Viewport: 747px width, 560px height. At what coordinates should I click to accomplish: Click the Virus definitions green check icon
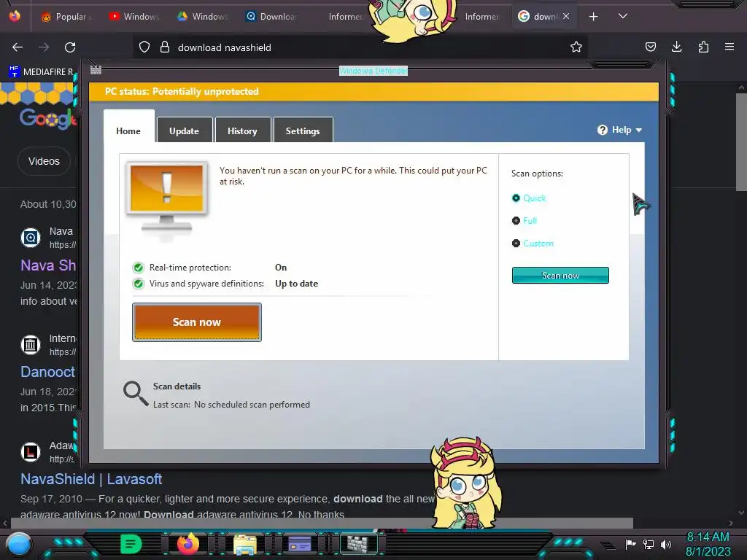138,284
